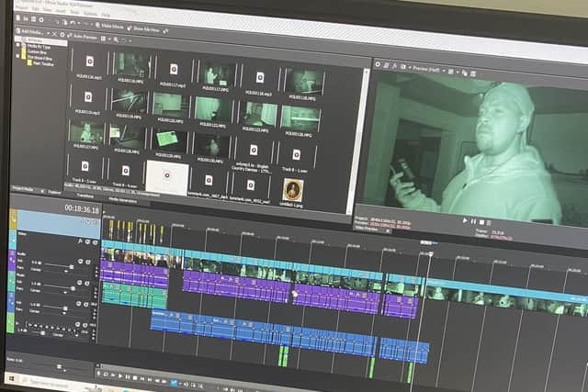Go to the project end
The width and height of the screenshot is (588, 392).
click(150, 379)
